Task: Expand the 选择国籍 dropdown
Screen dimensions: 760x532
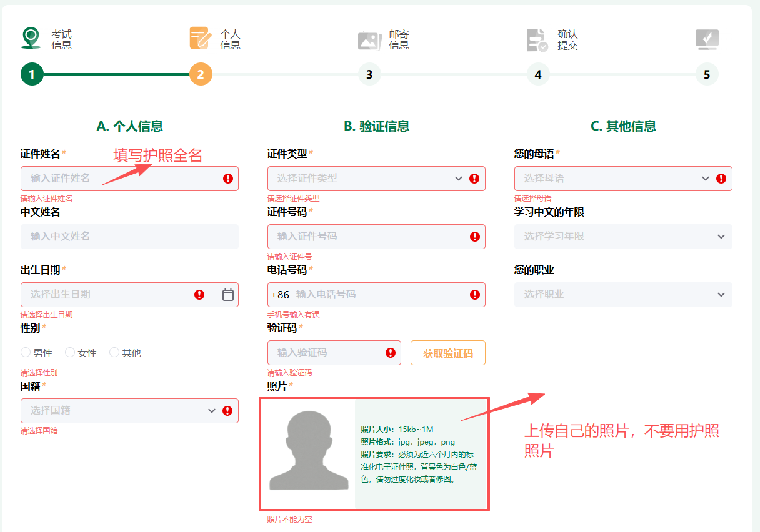Action: pyautogui.click(x=119, y=411)
